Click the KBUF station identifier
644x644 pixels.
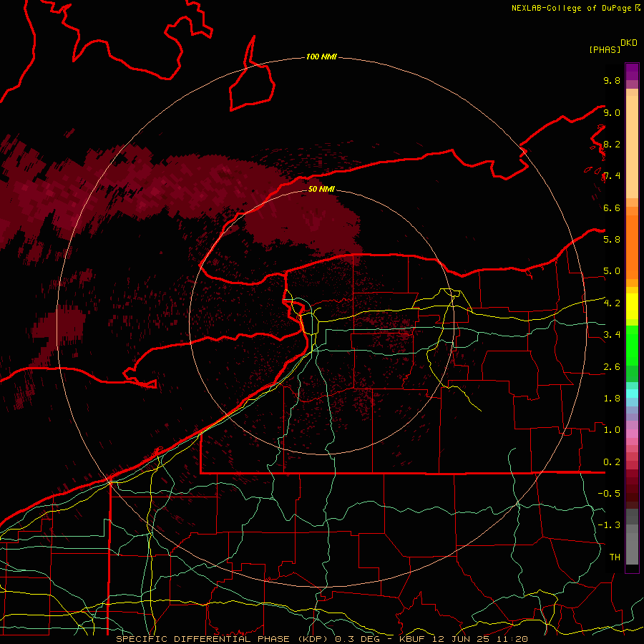(x=414, y=639)
